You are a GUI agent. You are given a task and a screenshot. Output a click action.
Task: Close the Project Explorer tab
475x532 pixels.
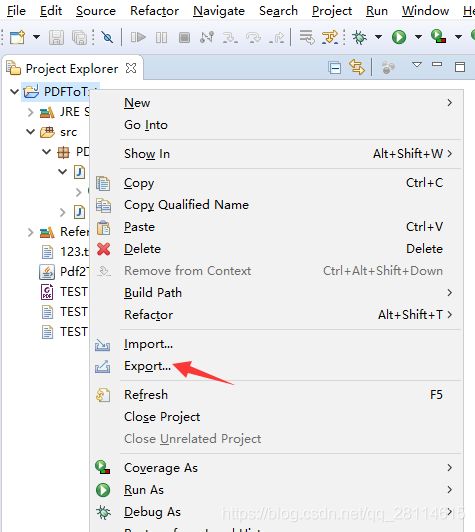pyautogui.click(x=131, y=68)
